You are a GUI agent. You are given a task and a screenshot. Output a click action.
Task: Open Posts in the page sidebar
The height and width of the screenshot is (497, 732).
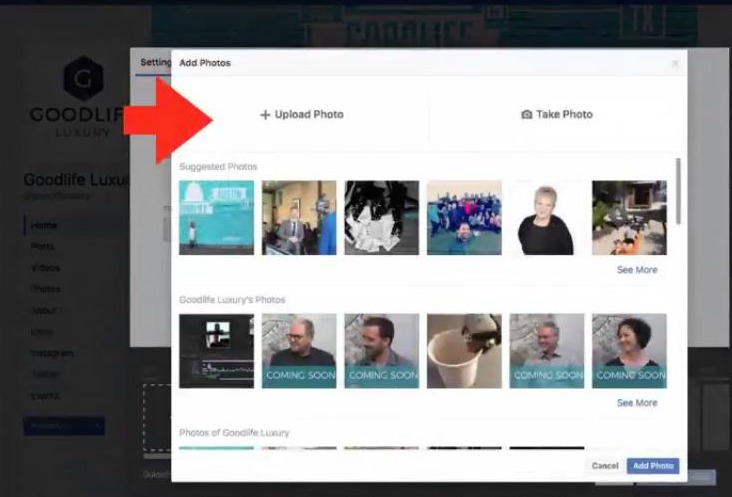42,246
